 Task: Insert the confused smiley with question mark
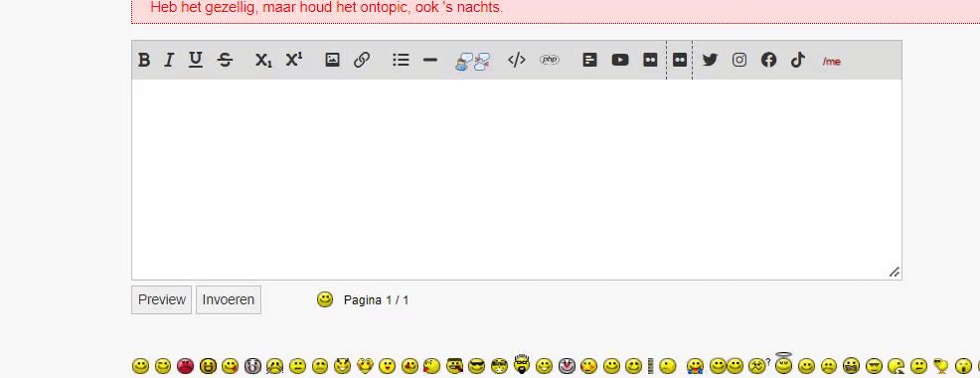[758, 366]
